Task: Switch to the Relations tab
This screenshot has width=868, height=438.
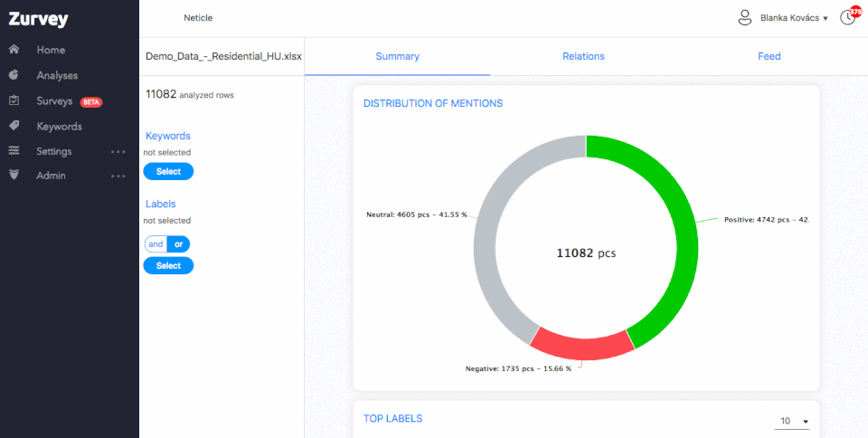Action: (x=583, y=56)
